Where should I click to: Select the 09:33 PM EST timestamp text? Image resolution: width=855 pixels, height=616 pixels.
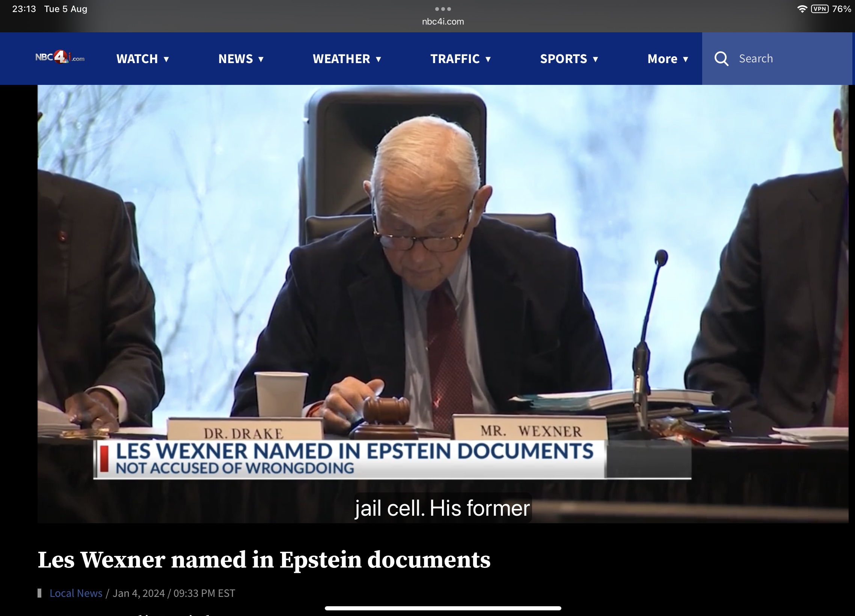204,593
